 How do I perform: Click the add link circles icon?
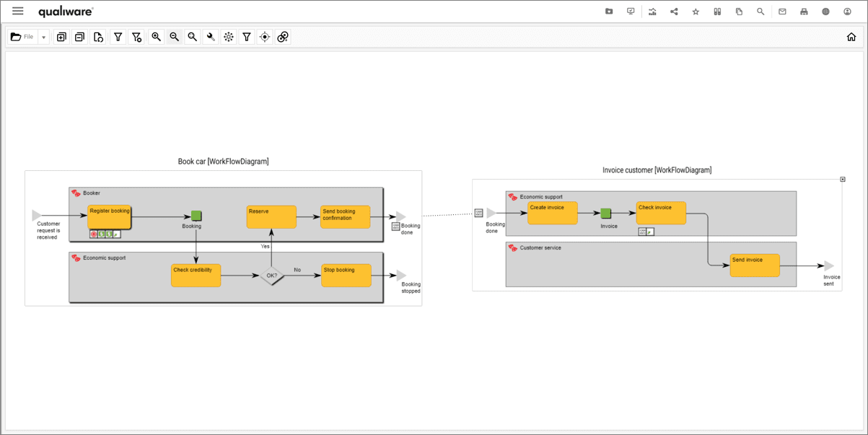point(283,37)
